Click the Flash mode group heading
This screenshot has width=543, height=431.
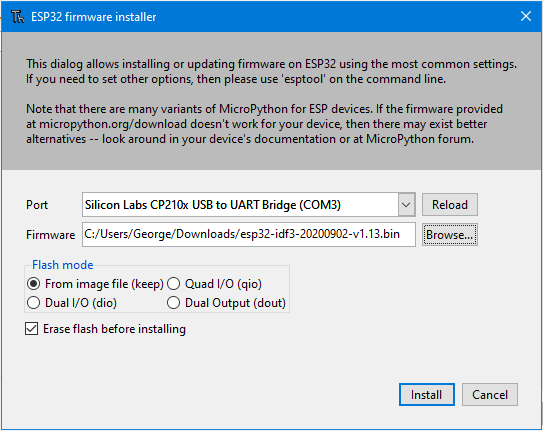click(63, 265)
